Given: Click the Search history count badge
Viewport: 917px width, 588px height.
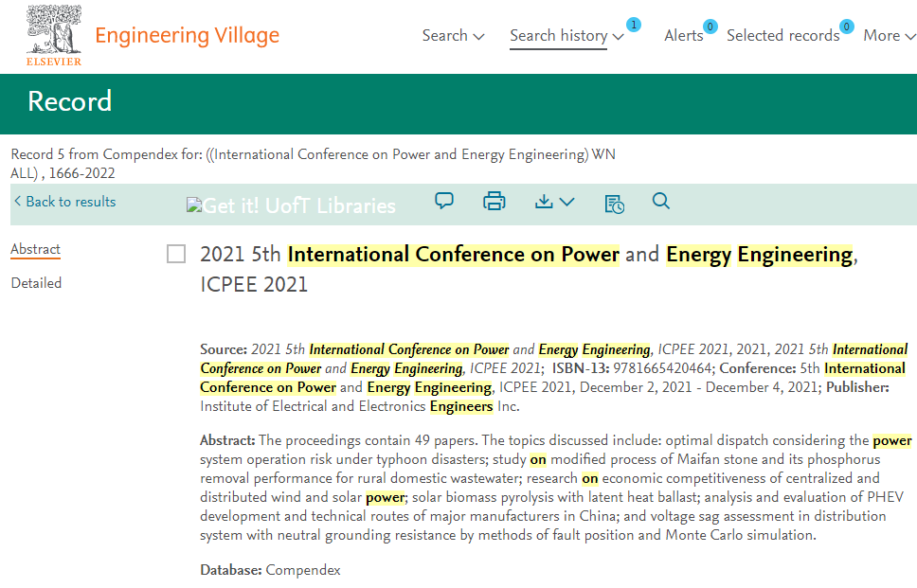Looking at the screenshot, I should [634, 24].
